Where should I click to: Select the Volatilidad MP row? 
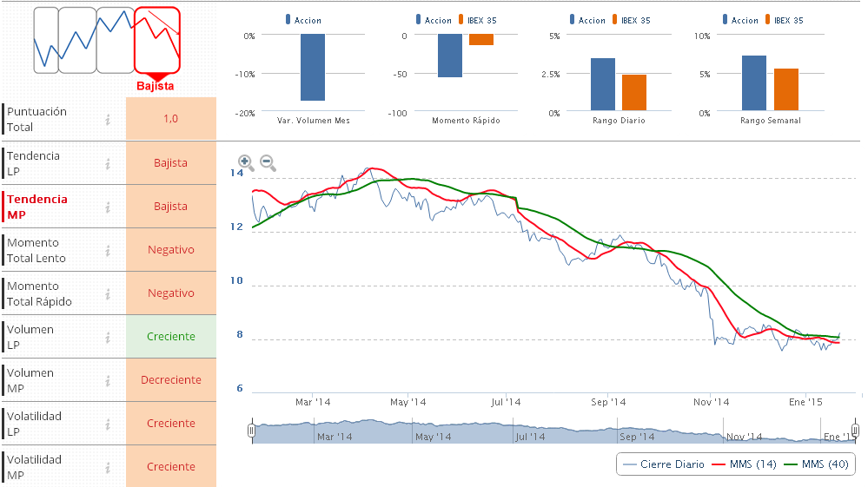point(109,466)
